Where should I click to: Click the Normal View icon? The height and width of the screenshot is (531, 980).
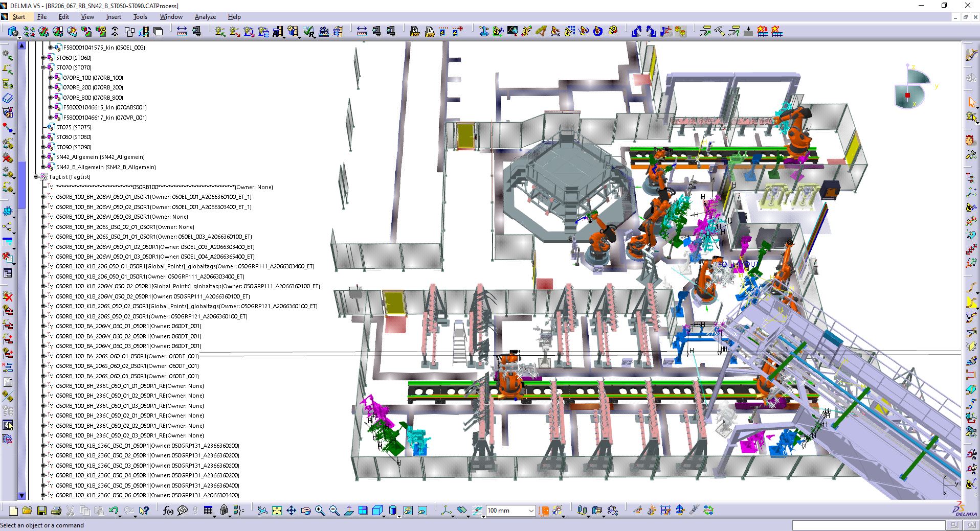349,510
